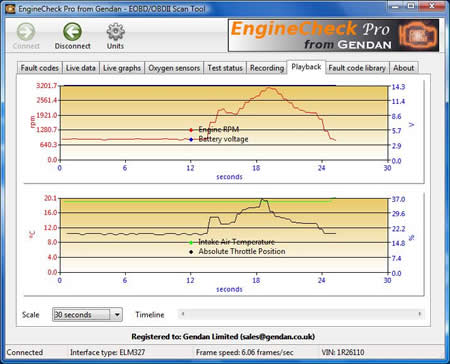Show the About tab
This screenshot has width=450, height=364.
coord(403,68)
